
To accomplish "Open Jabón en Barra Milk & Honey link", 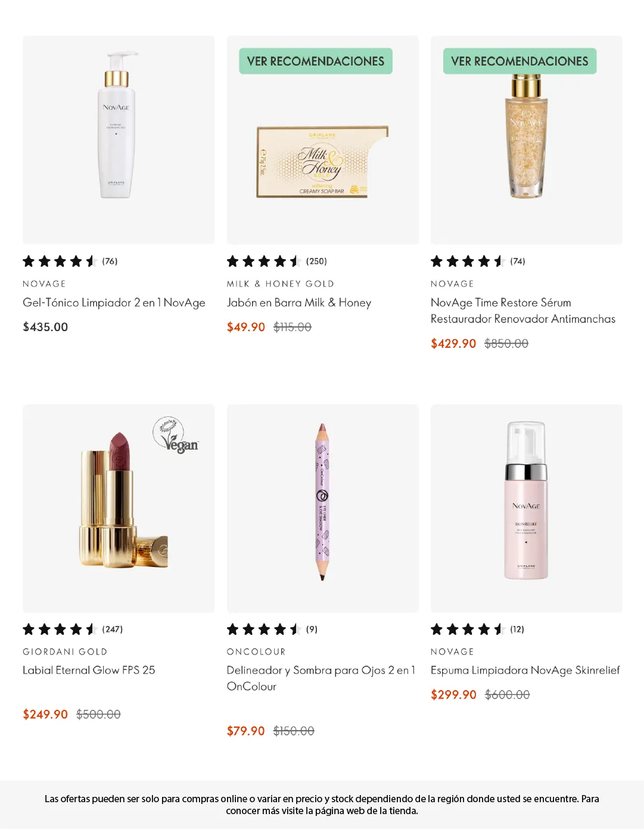I will pyautogui.click(x=299, y=303).
